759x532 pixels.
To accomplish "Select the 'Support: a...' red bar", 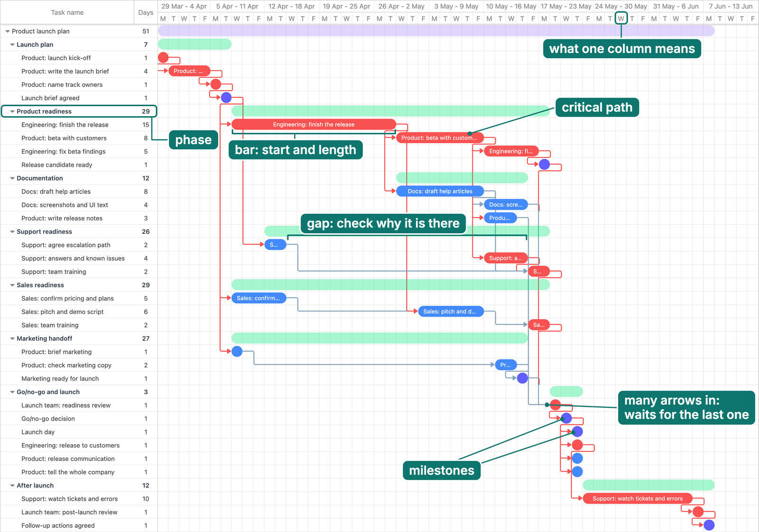I will 506,258.
